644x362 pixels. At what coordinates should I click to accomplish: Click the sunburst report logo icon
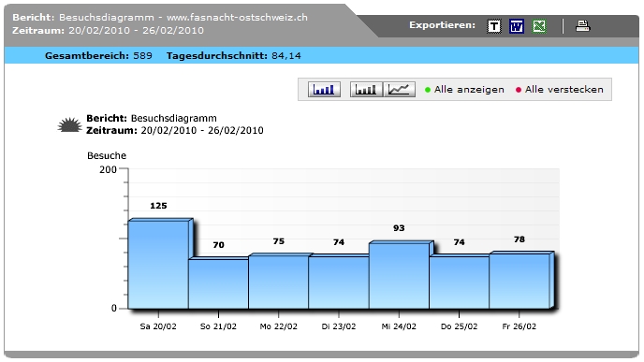69,124
